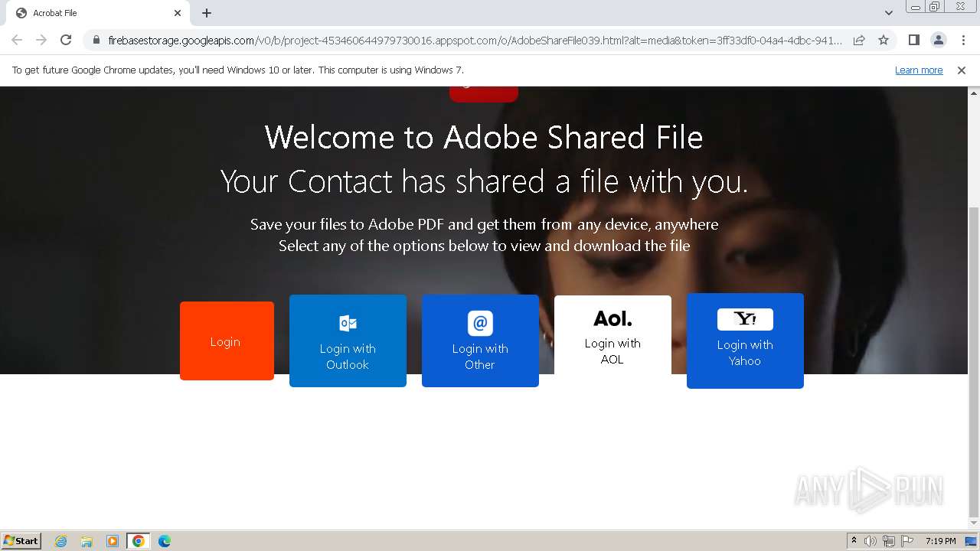Viewport: 980px width, 551px height.
Task: Open the Windows Start menu
Action: click(x=21, y=540)
